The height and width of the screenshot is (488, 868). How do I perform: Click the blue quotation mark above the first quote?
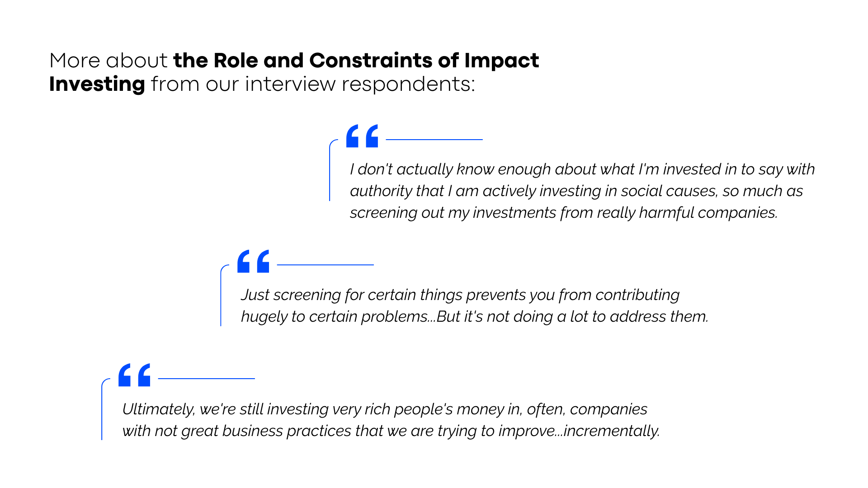362,136
